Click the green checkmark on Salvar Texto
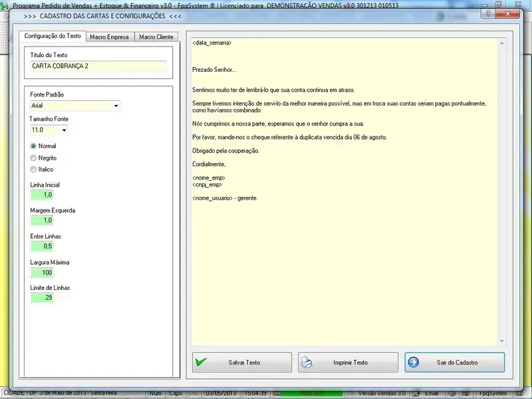Image resolution: width=532 pixels, height=399 pixels. pyautogui.click(x=201, y=362)
